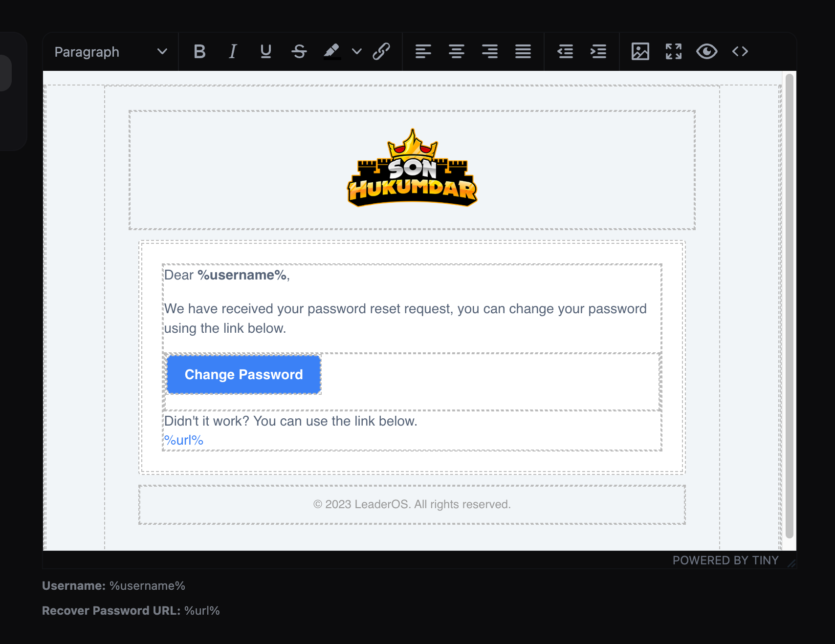
Task: Open the highlight color picker arrow
Action: [x=357, y=51]
